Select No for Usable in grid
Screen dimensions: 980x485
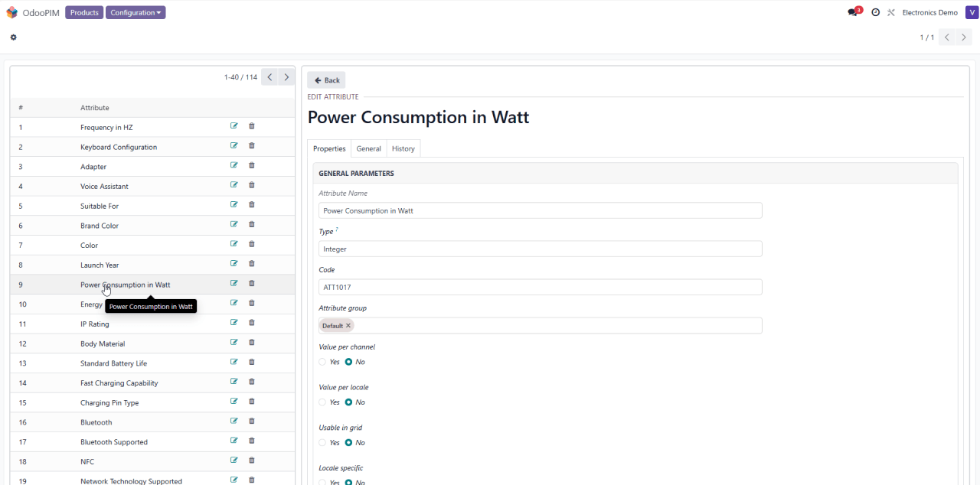click(349, 443)
